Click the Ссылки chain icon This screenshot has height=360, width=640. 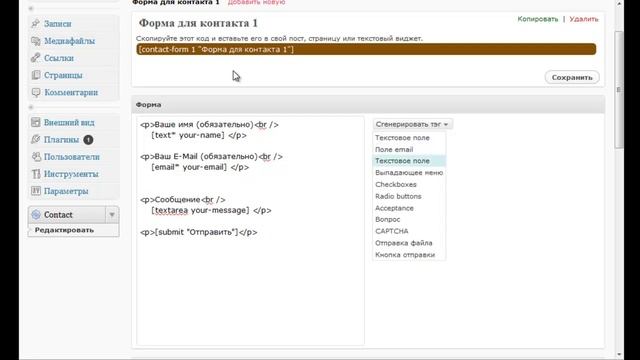click(36, 58)
